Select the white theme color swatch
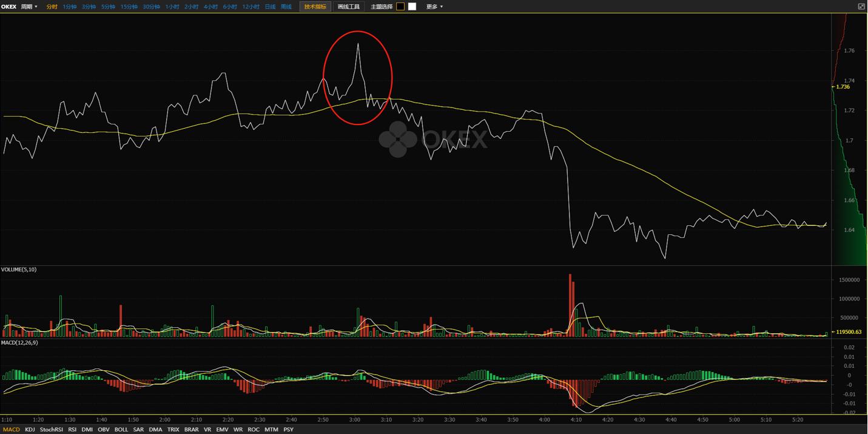Screen dimensions: 868x434 412,7
